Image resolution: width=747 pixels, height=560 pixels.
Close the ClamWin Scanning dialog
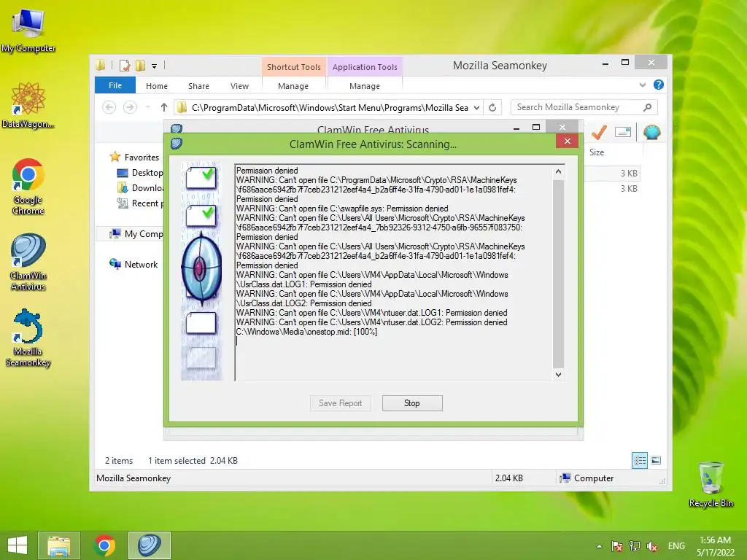tap(567, 141)
